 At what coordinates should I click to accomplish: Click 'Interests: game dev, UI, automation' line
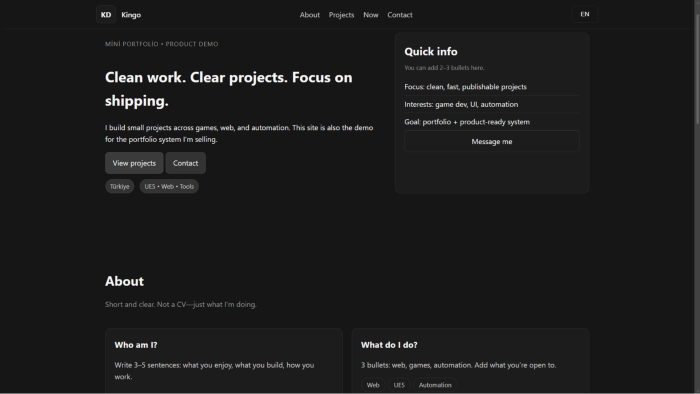point(461,104)
